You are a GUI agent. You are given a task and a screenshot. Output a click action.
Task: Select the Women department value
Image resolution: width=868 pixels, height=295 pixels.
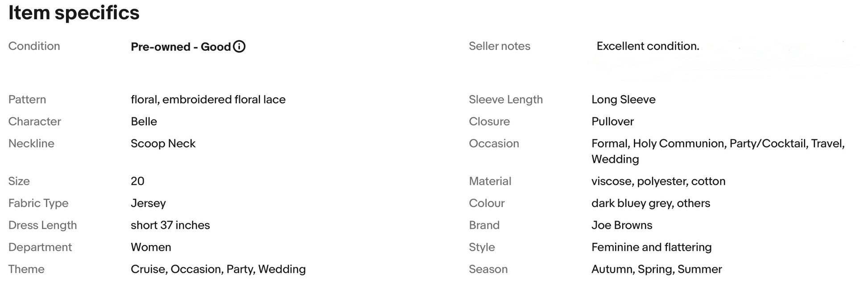coord(151,247)
